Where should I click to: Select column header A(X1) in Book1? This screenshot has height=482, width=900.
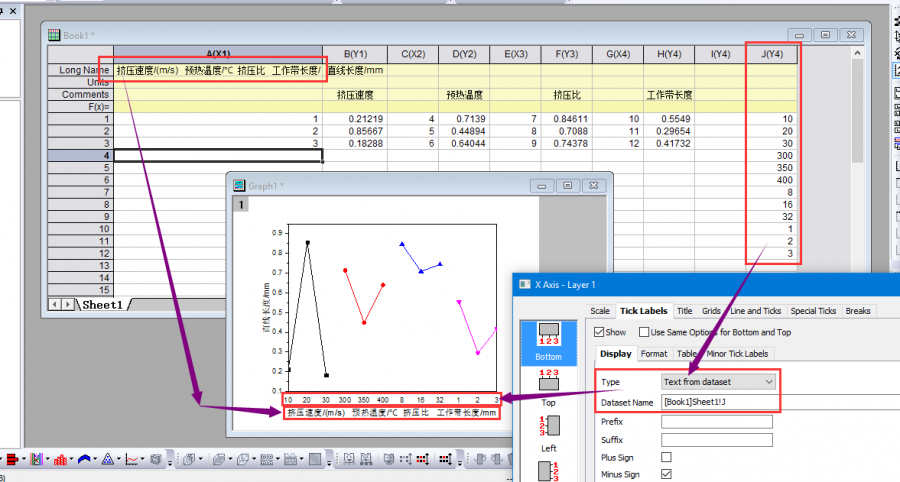[x=218, y=54]
